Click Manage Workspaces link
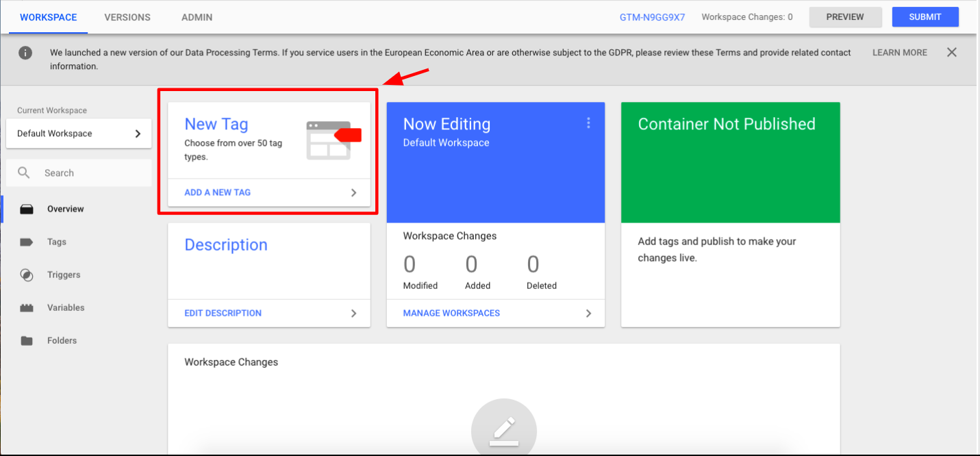The width and height of the screenshot is (980, 456). tap(451, 314)
